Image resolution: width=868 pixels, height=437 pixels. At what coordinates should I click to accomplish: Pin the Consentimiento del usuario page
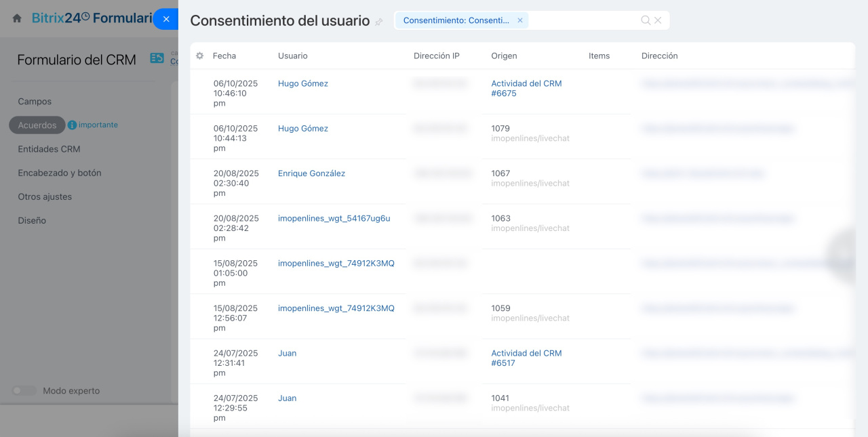[x=379, y=22]
